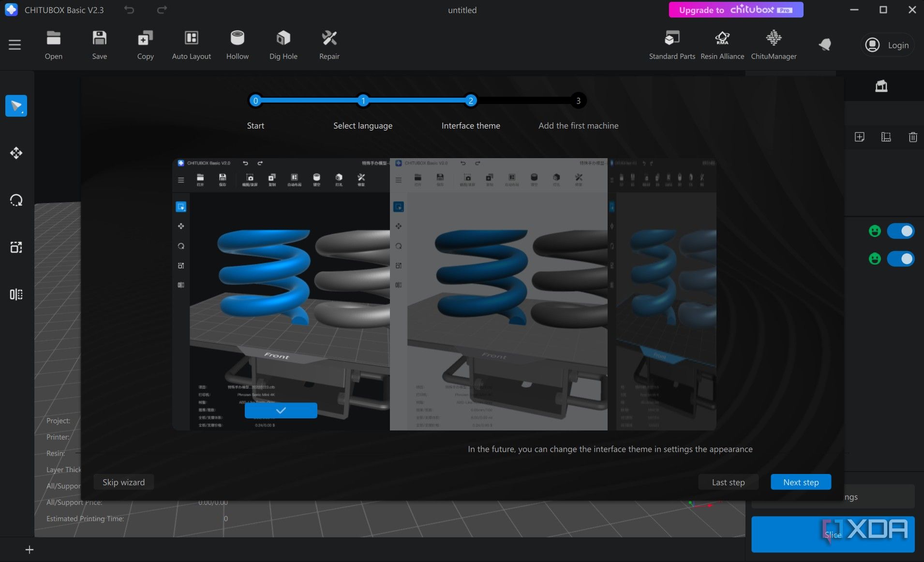Click the Open file icon

coord(53,45)
